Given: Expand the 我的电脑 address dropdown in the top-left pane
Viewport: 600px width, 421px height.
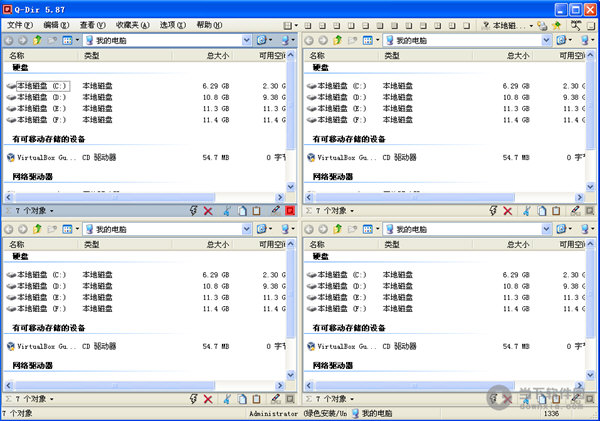Looking at the screenshot, I should (246, 40).
